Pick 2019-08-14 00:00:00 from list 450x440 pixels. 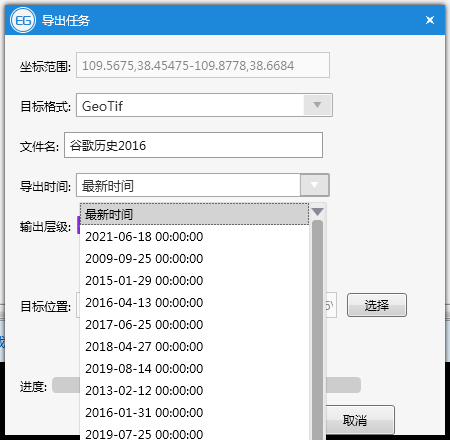(x=194, y=369)
